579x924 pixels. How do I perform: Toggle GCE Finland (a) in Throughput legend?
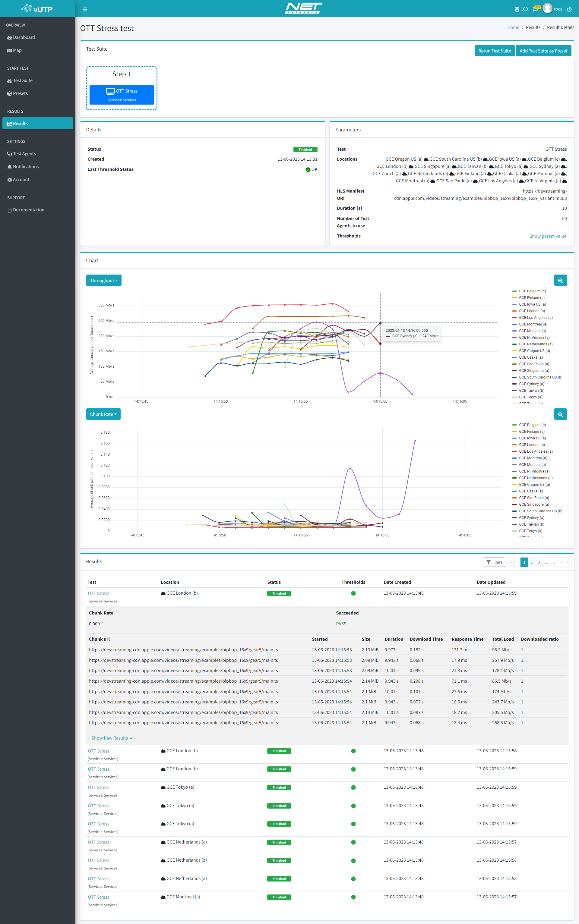tap(528, 298)
